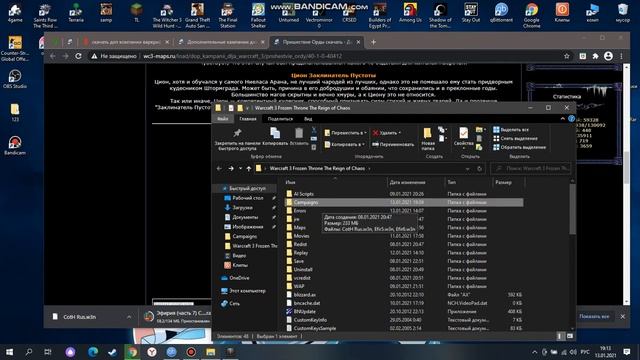Open Microsoft Edge from the taskbar
Viewport: 640px width, 360px height.
93,352
